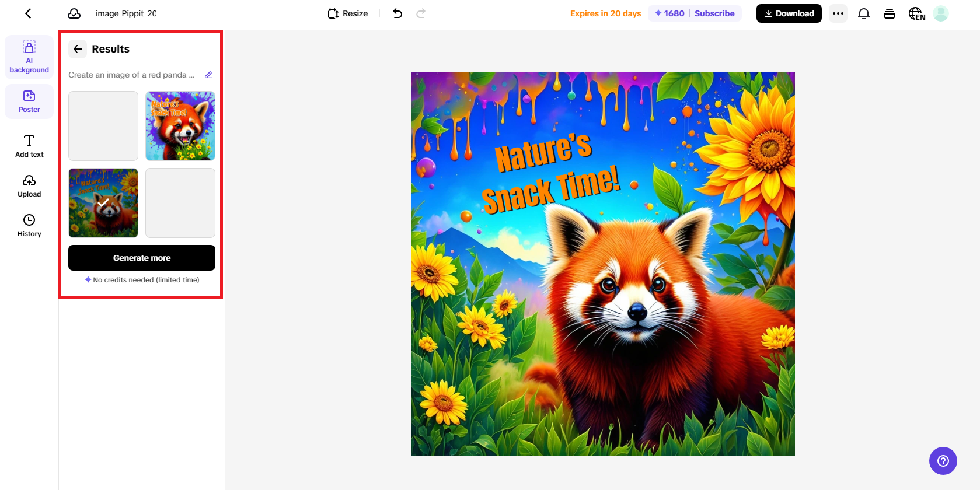Click the Expires in 20 days notice
980x490 pixels.
tap(605, 13)
